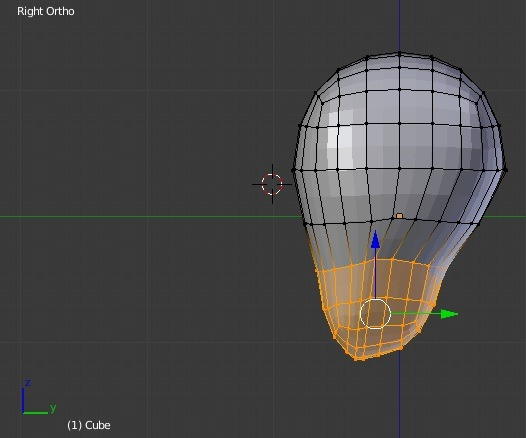Click the blue Z-axis manipulator arrow
This screenshot has width=526, height=438.
coord(375,239)
